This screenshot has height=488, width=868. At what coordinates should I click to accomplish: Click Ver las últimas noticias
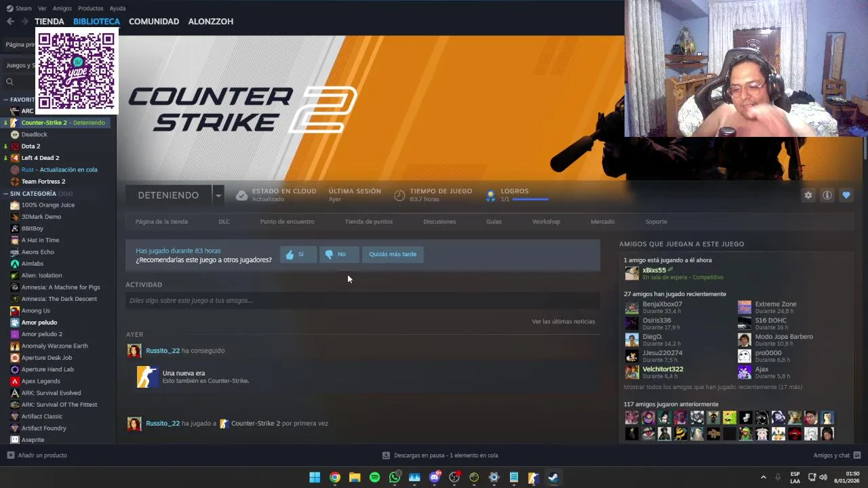pos(563,321)
